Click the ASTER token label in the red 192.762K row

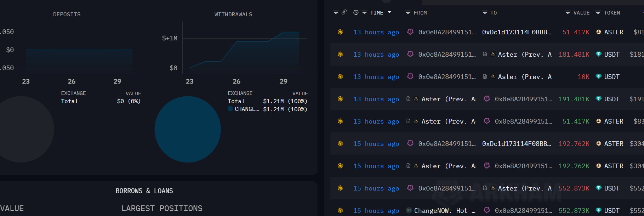(614, 144)
